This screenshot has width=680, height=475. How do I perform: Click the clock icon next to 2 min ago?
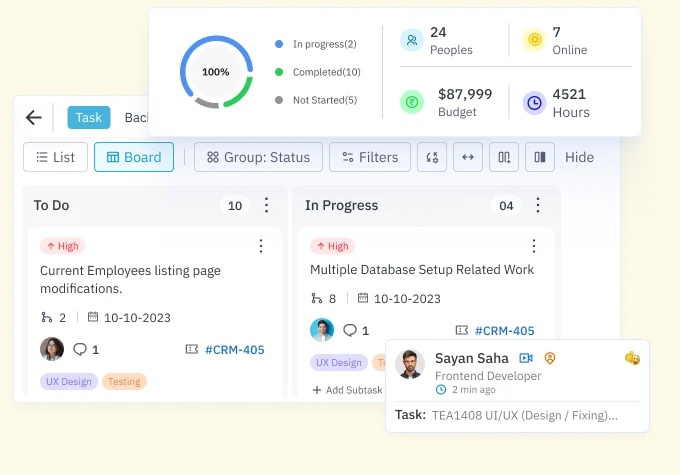coord(441,389)
